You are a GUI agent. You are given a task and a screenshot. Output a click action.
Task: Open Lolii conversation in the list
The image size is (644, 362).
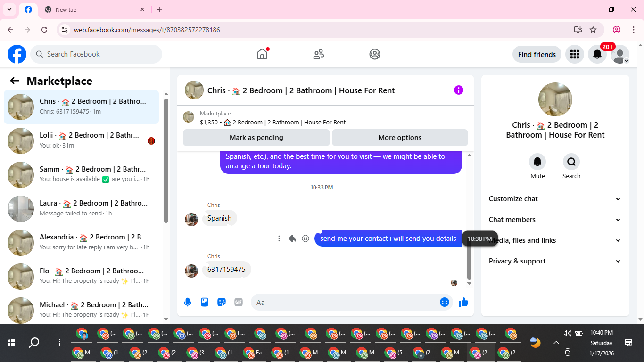pos(81,140)
